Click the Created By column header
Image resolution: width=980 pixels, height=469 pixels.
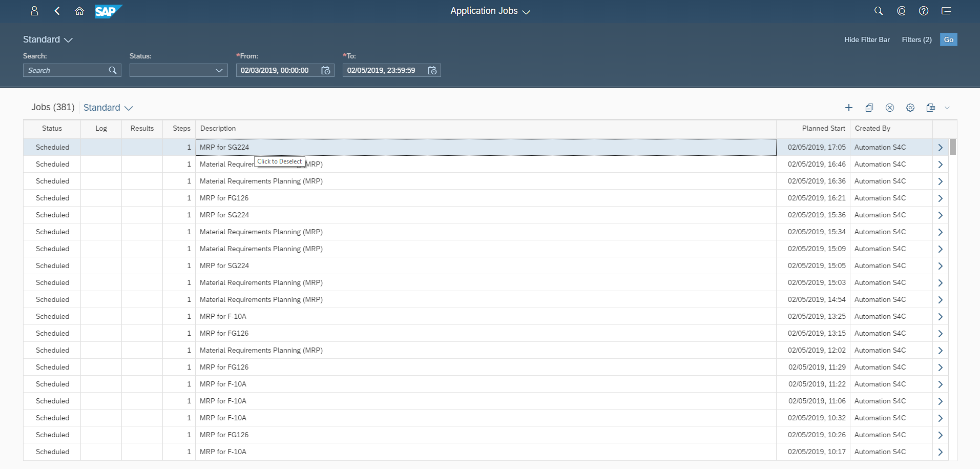891,129
